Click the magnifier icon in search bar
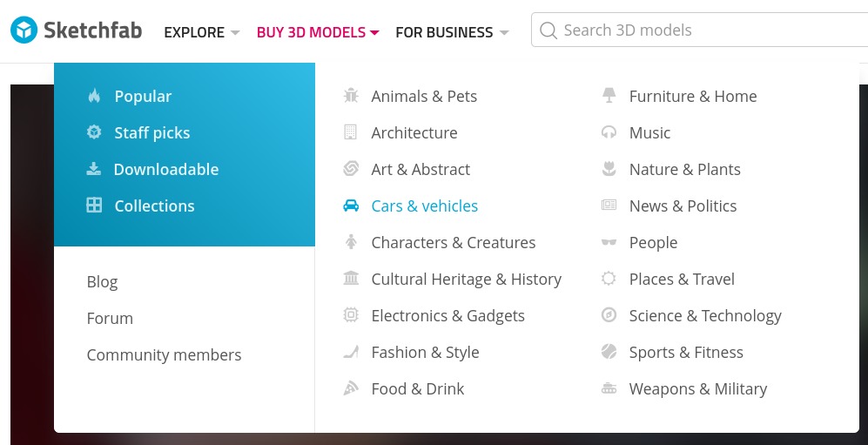This screenshot has height=445, width=868. point(548,30)
